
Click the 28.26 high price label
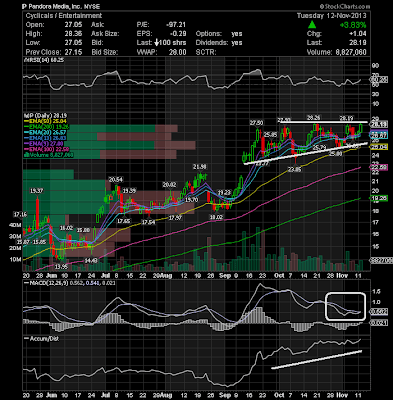[x=313, y=117]
